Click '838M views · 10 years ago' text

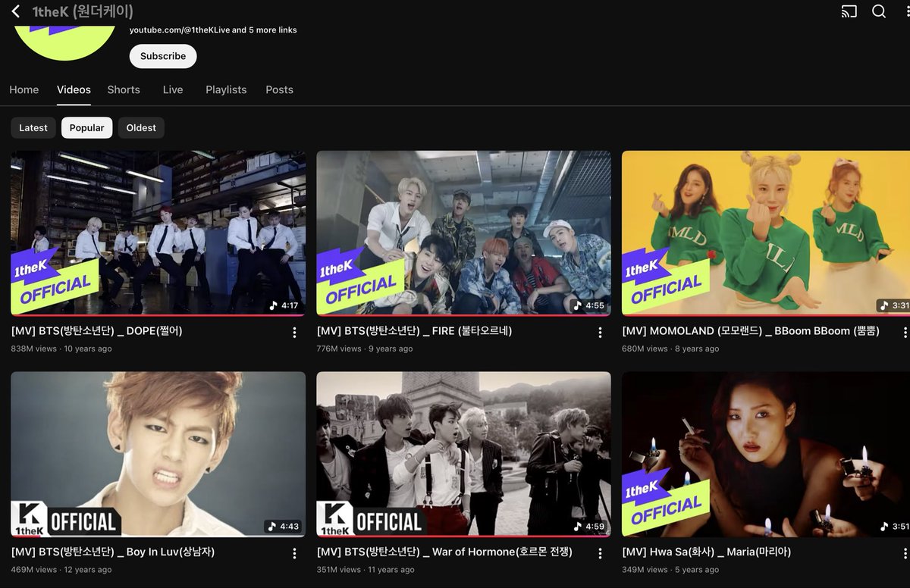coord(61,349)
